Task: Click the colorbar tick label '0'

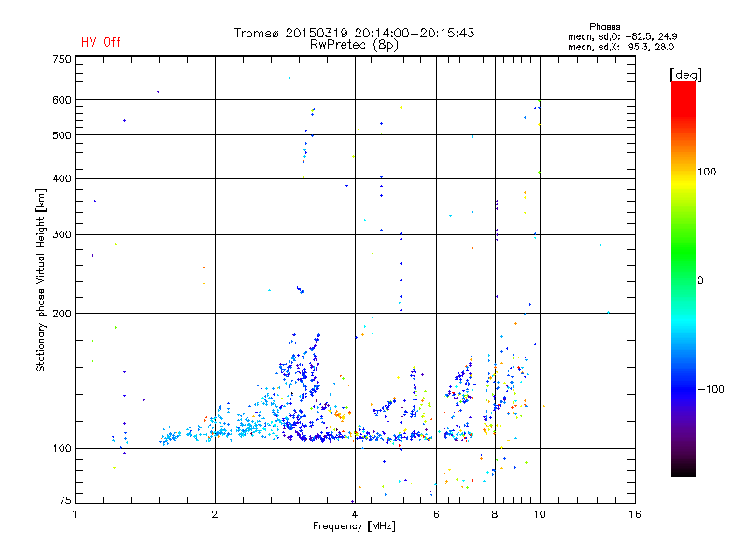Action: (699, 281)
